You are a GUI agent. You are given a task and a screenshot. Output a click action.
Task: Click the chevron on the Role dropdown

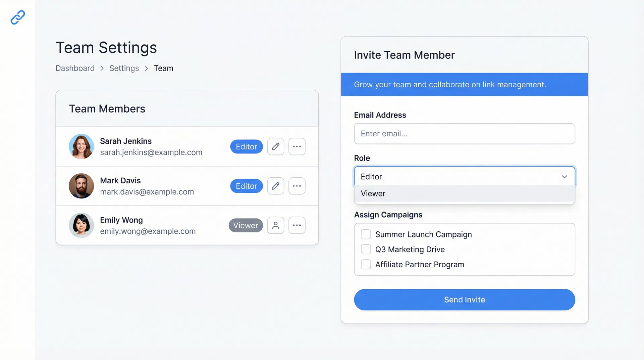tap(565, 176)
